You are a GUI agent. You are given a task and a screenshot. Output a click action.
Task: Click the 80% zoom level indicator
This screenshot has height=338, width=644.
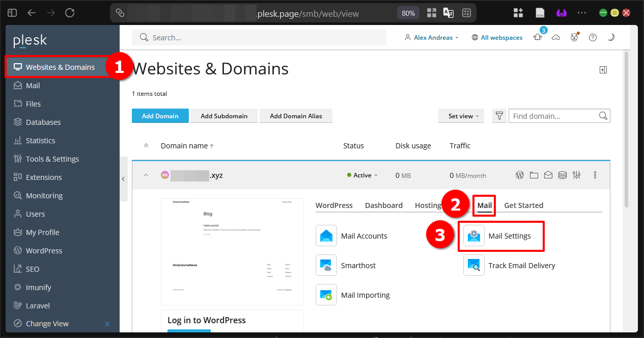pos(408,13)
